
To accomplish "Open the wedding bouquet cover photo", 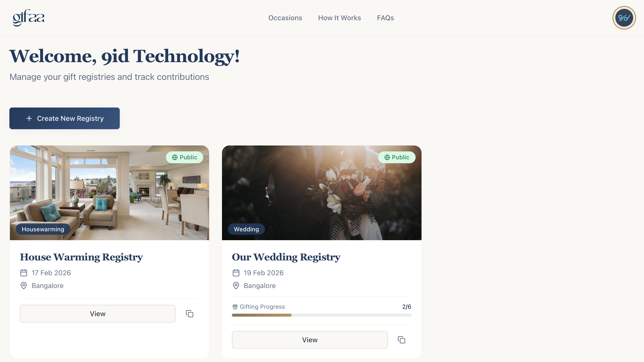I will tap(322, 193).
